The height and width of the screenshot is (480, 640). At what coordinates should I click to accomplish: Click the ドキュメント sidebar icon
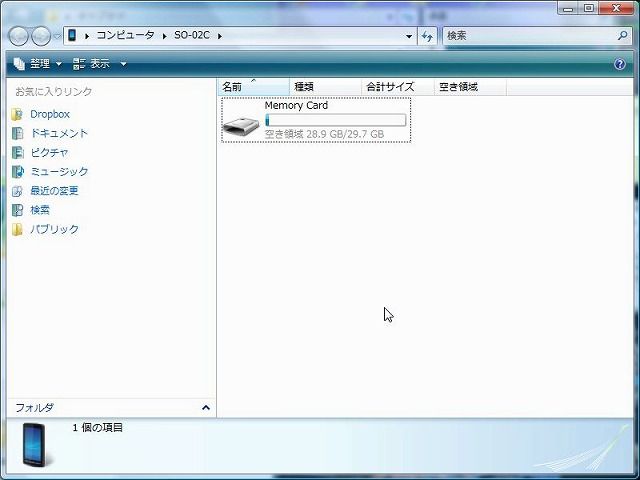18,133
